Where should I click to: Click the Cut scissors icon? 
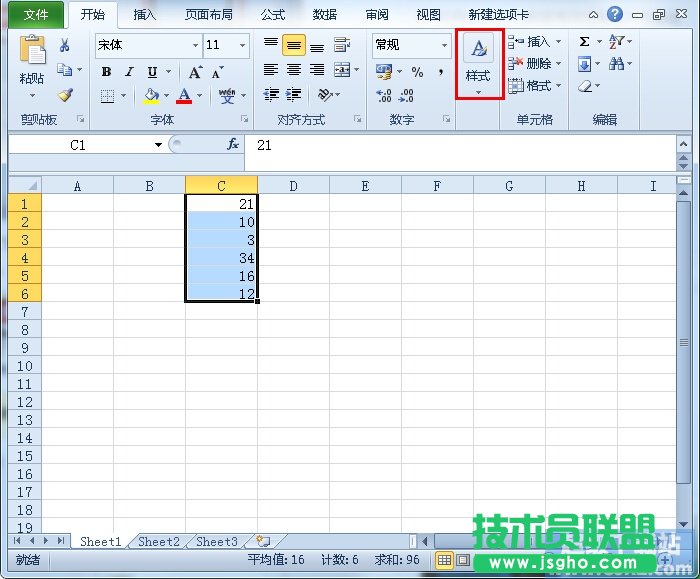[x=64, y=45]
